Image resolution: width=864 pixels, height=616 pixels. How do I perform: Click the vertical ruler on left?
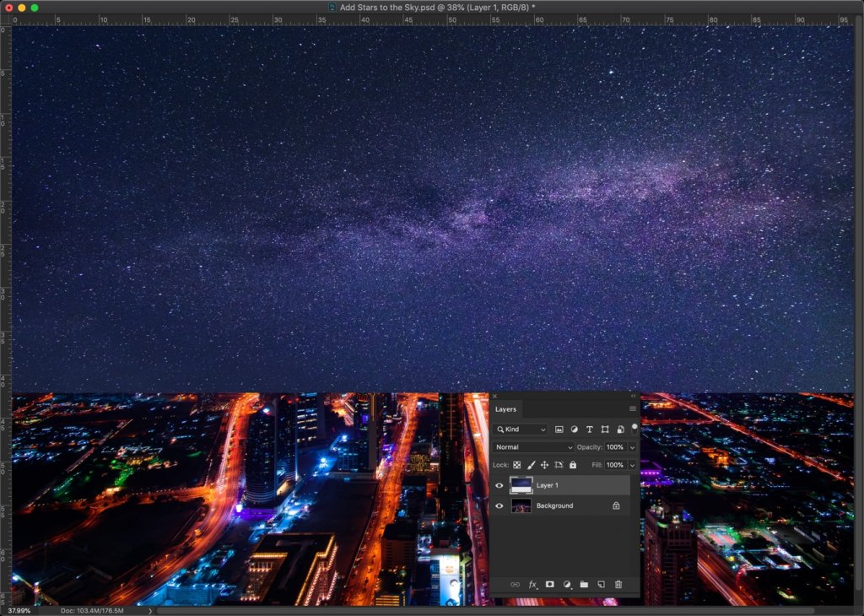click(6, 315)
